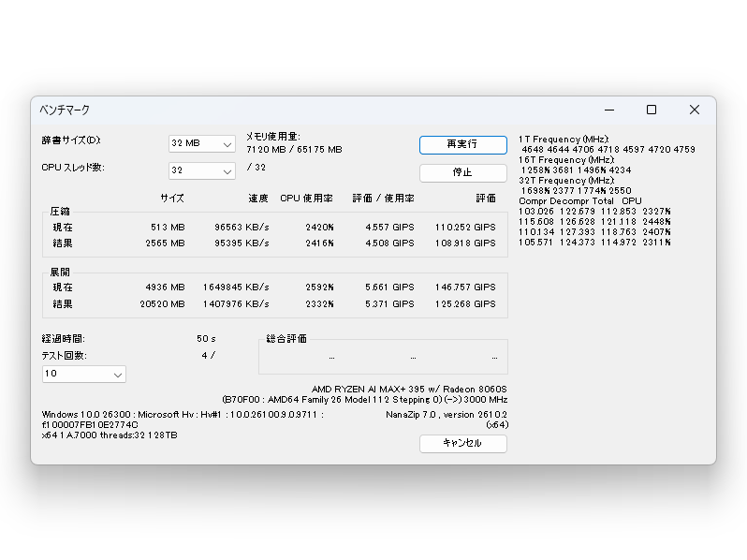Image resolution: width=747 pixels, height=560 pixels.
Task: Click the 2420% CPU usage value
Action: pos(319,228)
